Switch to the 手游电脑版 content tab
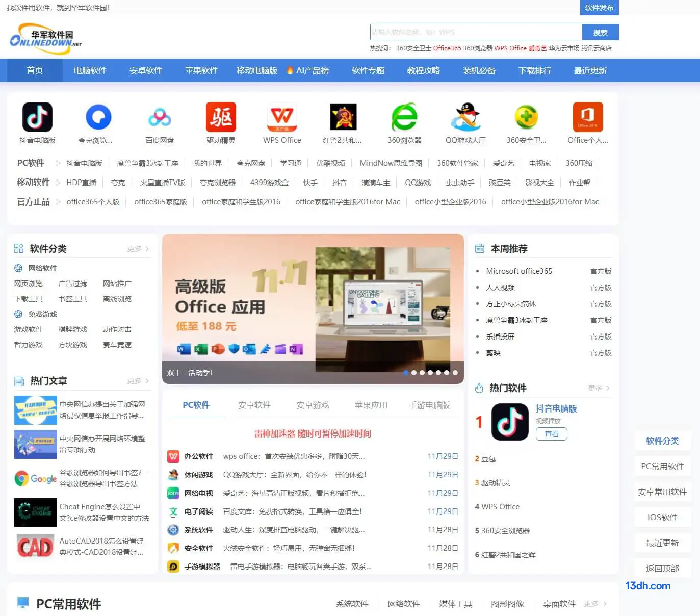This screenshot has height=616, width=700. 429,405
